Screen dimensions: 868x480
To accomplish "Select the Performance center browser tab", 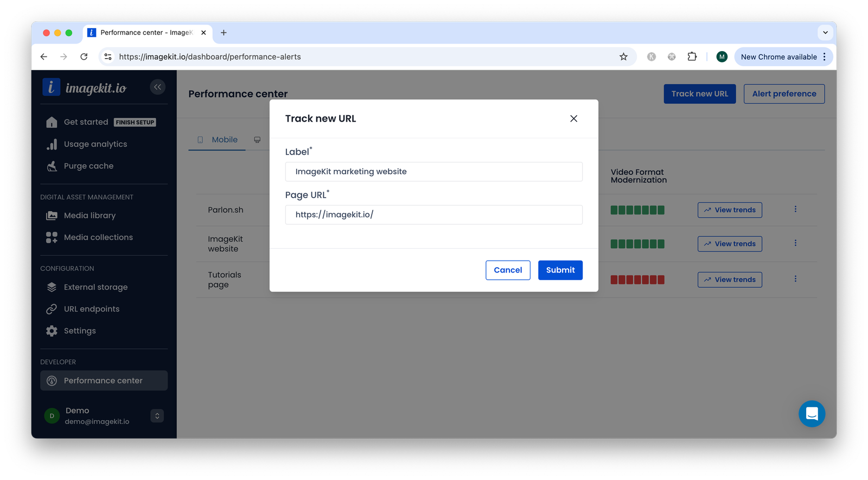I will coord(146,33).
